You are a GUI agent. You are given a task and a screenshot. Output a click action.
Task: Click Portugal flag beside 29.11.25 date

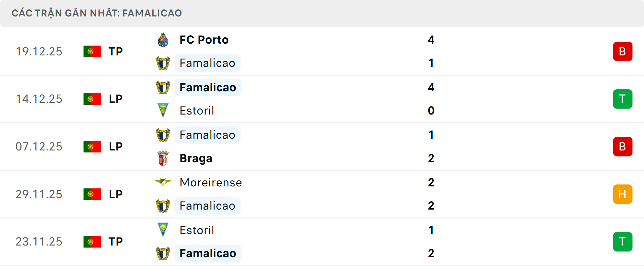(92, 194)
